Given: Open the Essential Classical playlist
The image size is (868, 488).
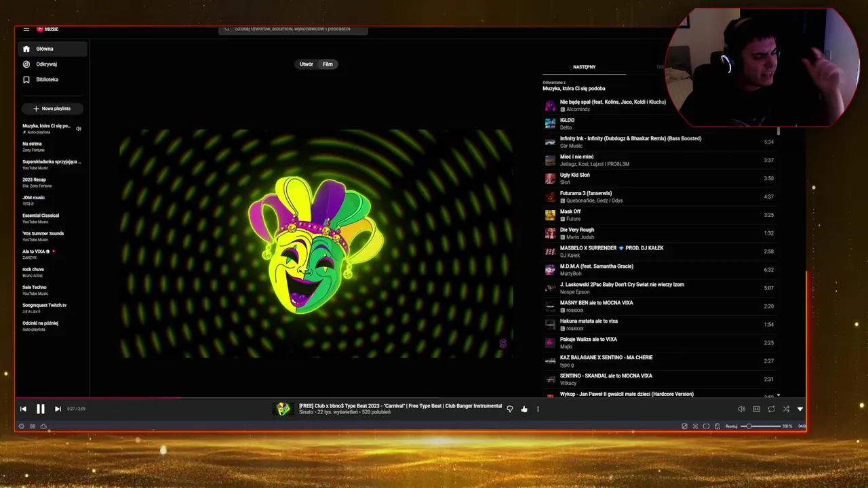Looking at the screenshot, I should (52, 218).
